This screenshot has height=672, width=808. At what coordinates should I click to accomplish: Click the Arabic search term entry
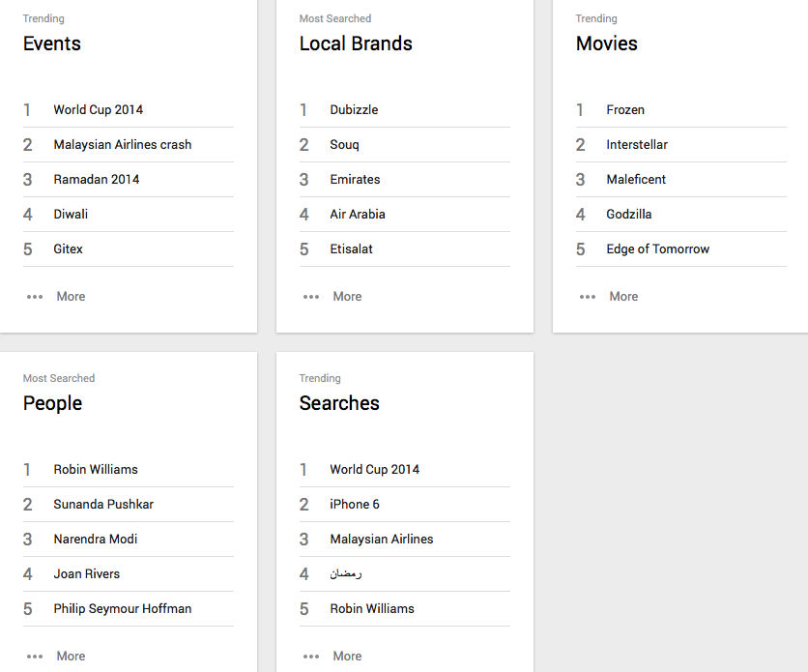tap(345, 574)
